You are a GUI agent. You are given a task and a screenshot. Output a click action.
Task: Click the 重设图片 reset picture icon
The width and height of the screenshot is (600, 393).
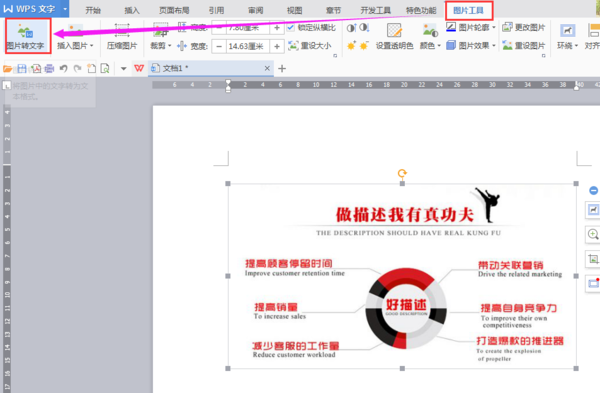coord(507,46)
